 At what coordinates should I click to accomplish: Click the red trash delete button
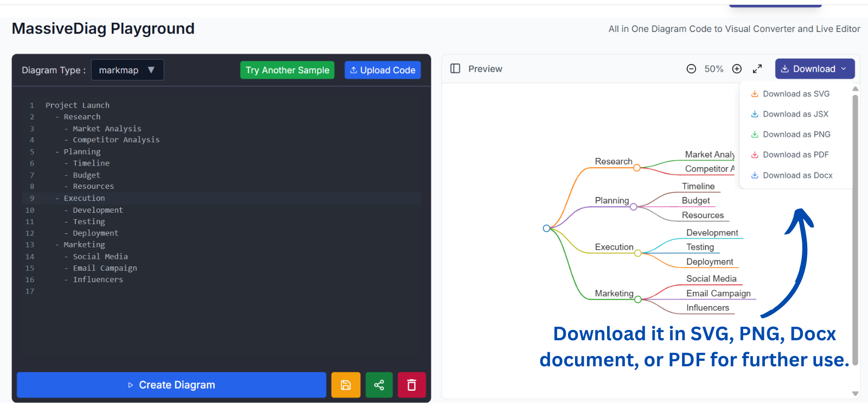coord(412,385)
